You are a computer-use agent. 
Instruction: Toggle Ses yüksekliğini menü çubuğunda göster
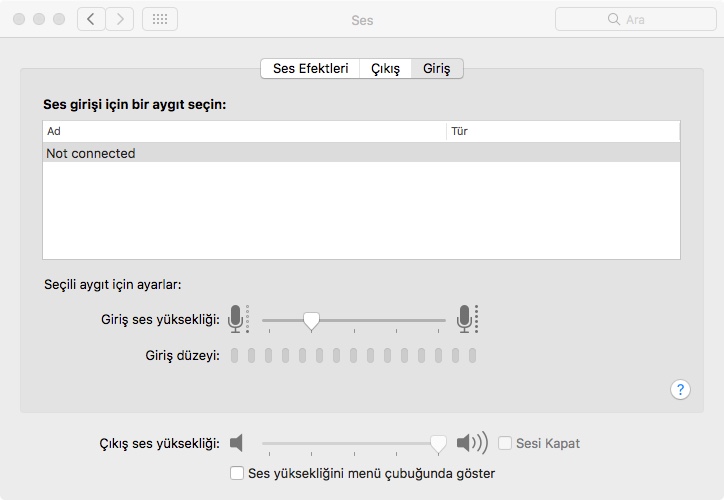(x=237, y=473)
